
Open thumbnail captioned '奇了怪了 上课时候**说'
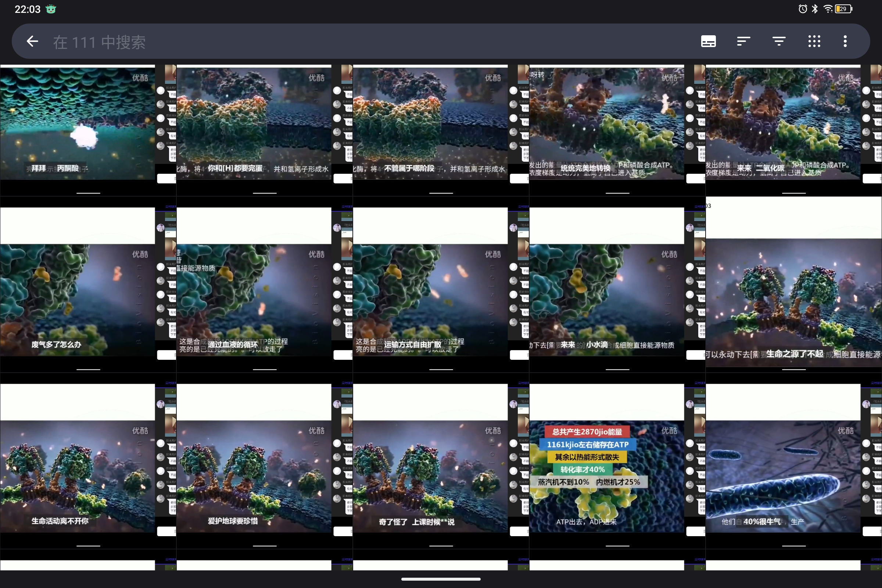441,461
